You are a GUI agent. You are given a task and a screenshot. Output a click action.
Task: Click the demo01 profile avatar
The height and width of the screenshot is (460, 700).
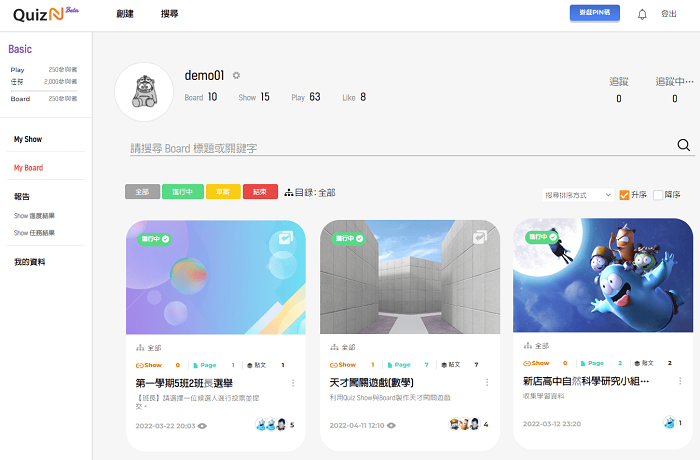[144, 92]
